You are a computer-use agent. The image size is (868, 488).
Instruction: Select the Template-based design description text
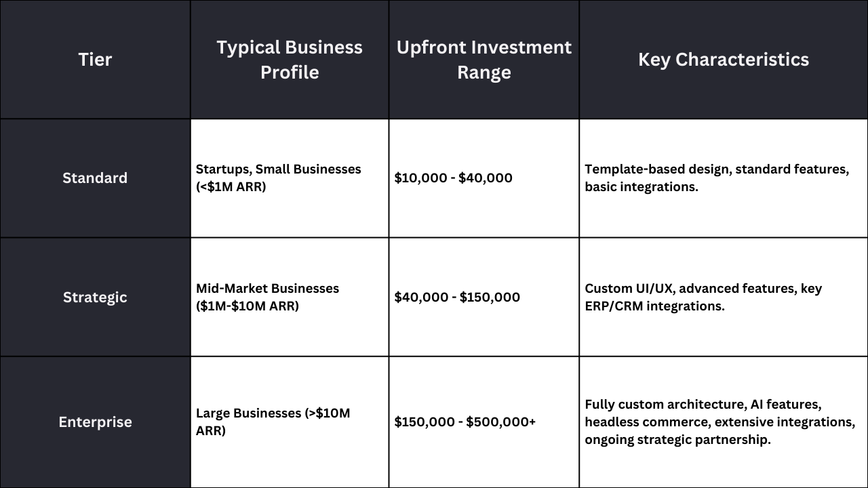click(717, 178)
